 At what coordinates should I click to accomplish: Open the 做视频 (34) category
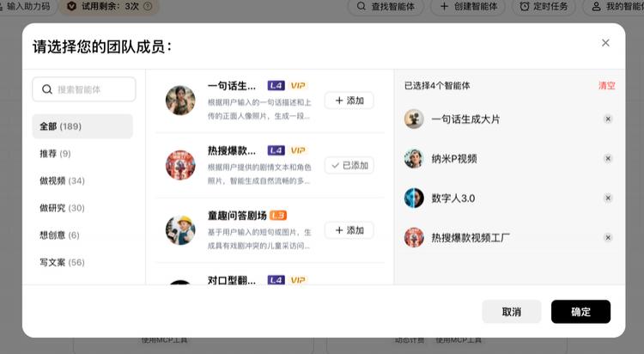(82, 181)
